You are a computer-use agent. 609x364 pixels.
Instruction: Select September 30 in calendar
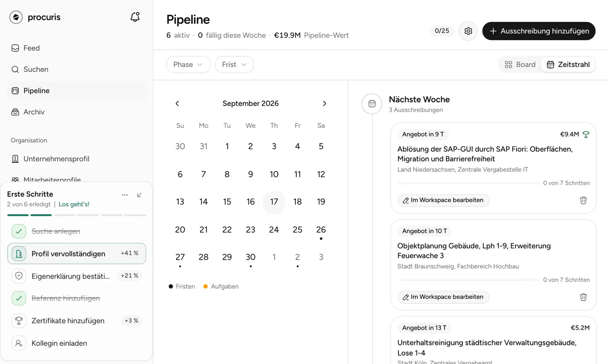250,258
